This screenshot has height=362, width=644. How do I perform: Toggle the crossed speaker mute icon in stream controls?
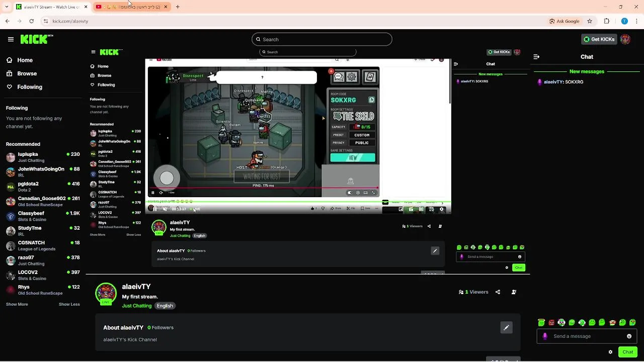(x=165, y=209)
